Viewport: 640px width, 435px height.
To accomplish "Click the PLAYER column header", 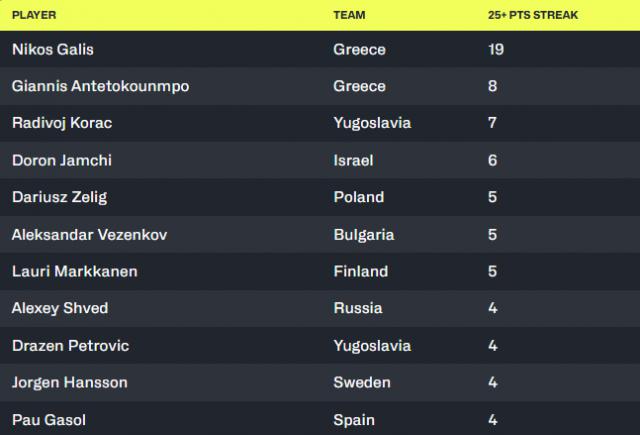I will click(x=34, y=15).
